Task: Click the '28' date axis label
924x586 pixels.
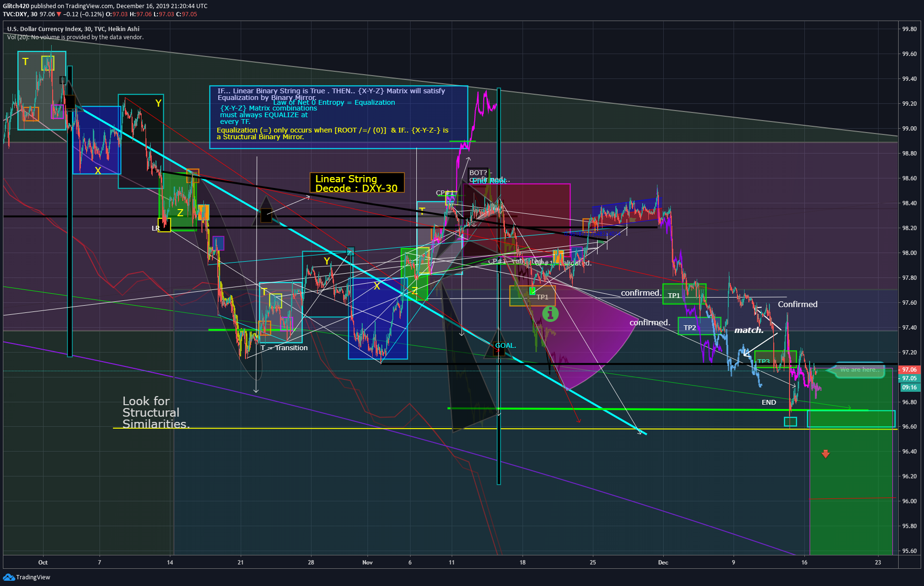Action: (311, 563)
